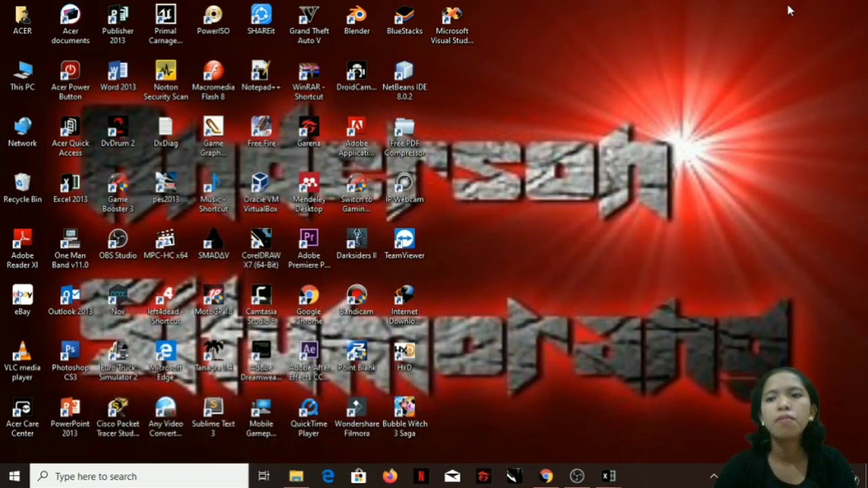Open the MPC-HC x64 icon
The height and width of the screenshot is (488, 868).
tap(165, 245)
